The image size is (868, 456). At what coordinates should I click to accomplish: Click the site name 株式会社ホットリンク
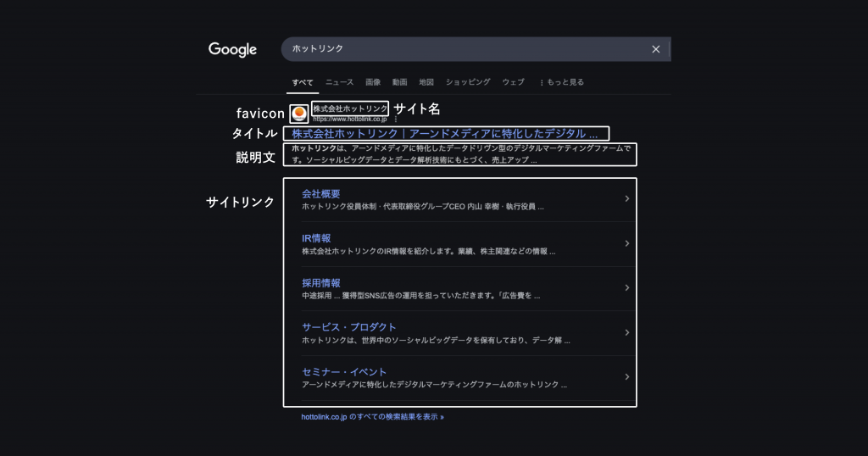coord(350,108)
